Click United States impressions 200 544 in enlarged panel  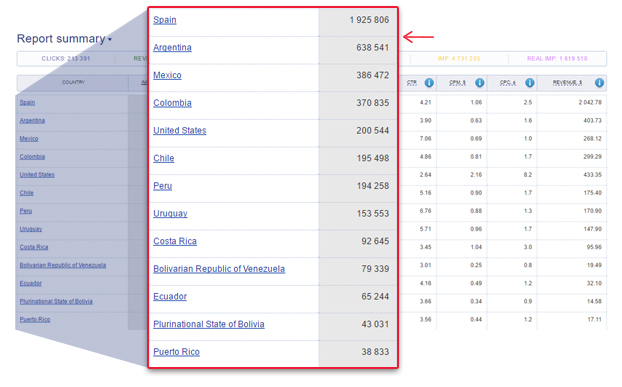372,130
